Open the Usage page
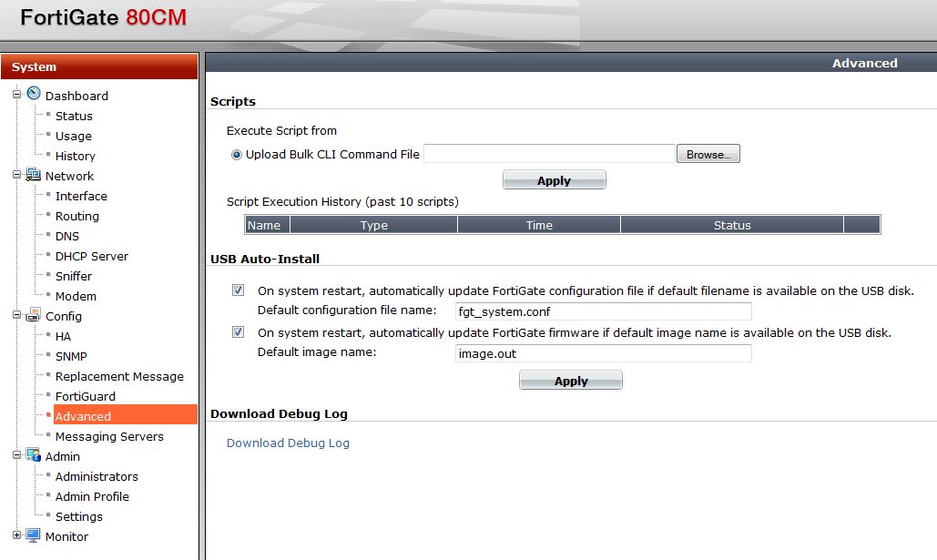 pyautogui.click(x=74, y=137)
